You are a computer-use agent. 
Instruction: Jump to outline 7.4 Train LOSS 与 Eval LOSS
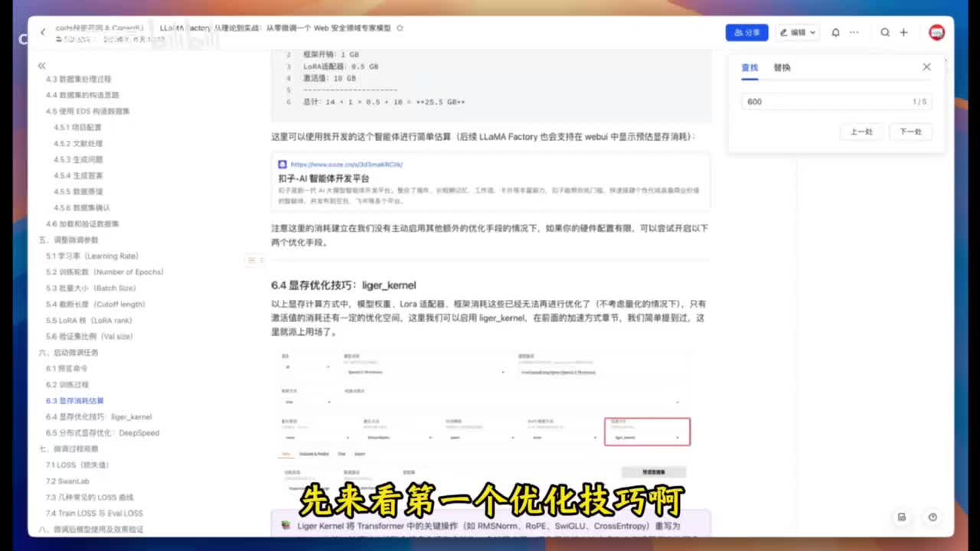tap(93, 513)
